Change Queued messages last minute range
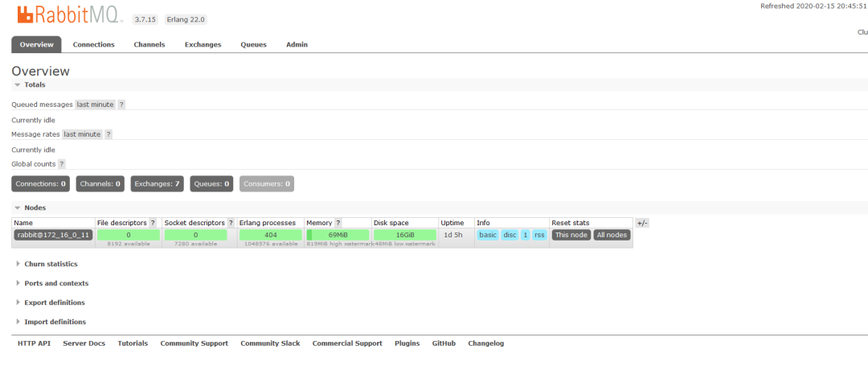 [95, 105]
